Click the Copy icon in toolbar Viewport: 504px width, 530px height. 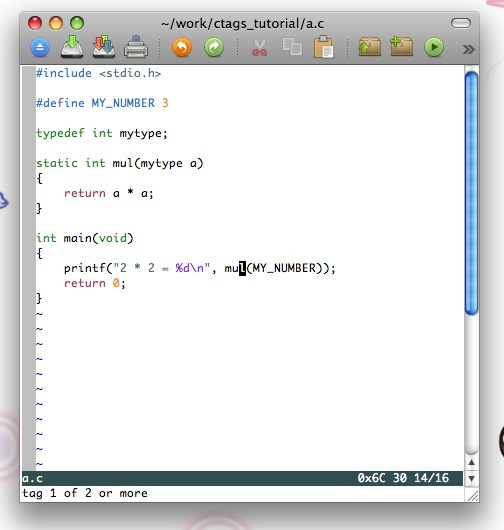tap(292, 47)
